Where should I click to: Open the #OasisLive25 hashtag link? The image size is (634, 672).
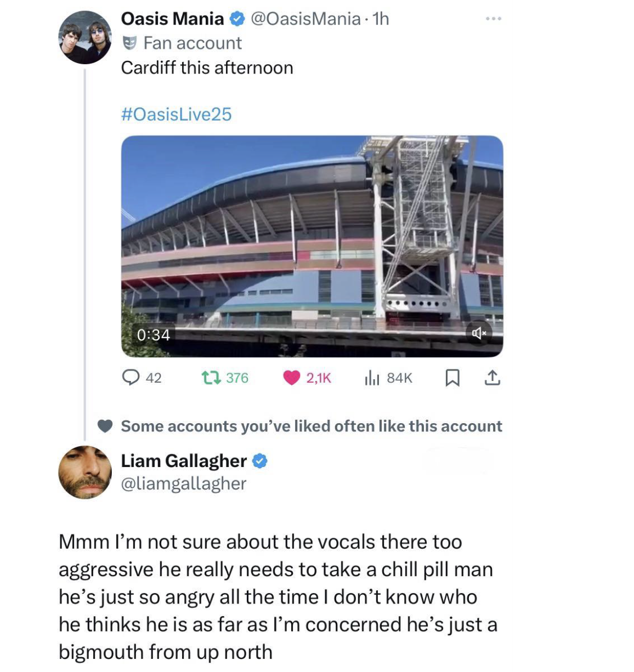176,114
